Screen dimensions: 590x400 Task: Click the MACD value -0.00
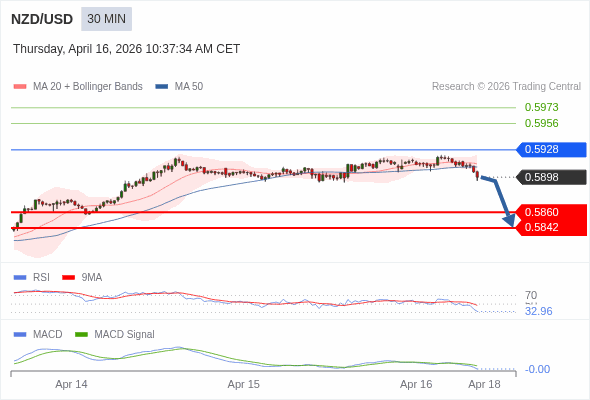coord(537,370)
